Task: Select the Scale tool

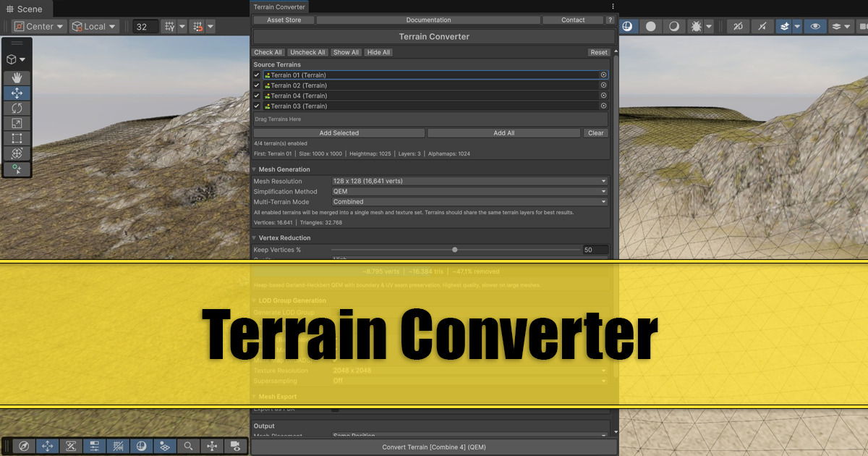Action: [17, 123]
